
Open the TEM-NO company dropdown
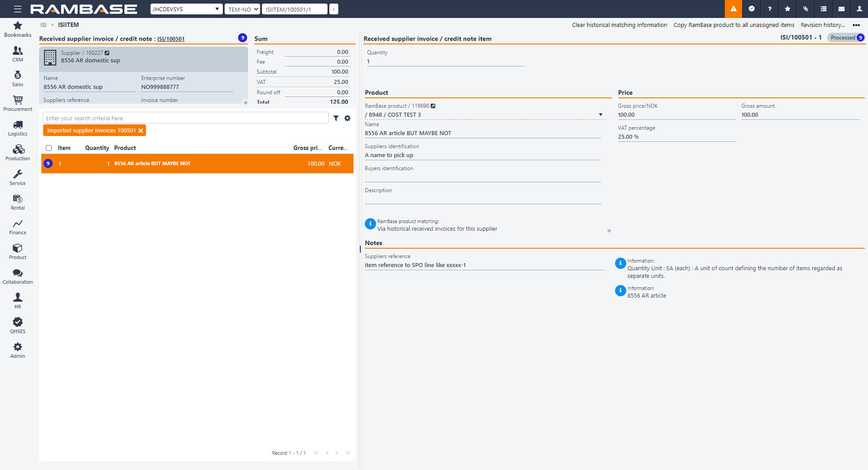click(x=242, y=9)
